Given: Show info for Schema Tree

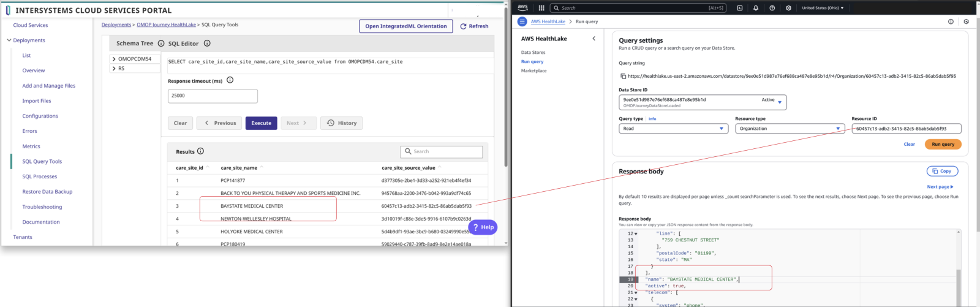Looking at the screenshot, I should pyautogui.click(x=161, y=44).
